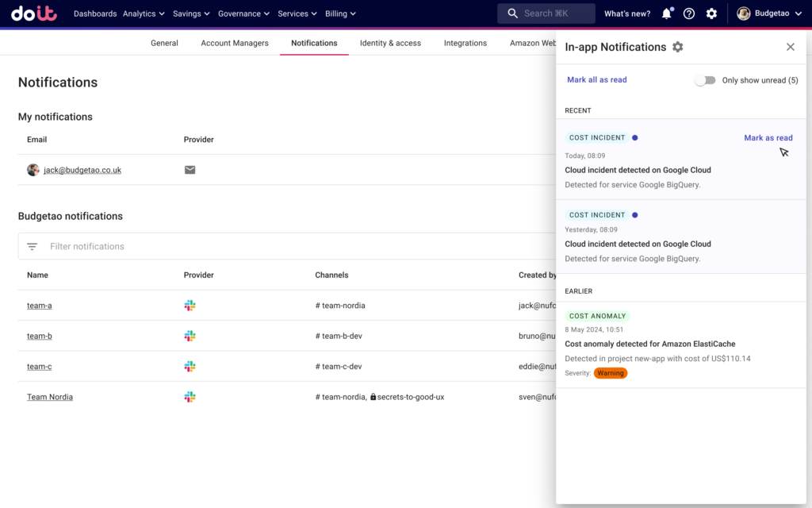
Task: Click Mark all as read link
Action: coord(597,80)
